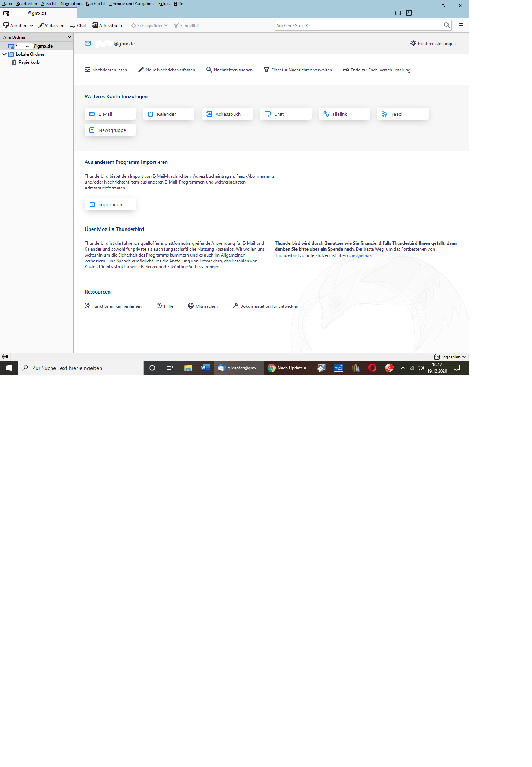Click the Nachrichten suchen magnifier icon
This screenshot has width=532, height=767.
click(209, 70)
